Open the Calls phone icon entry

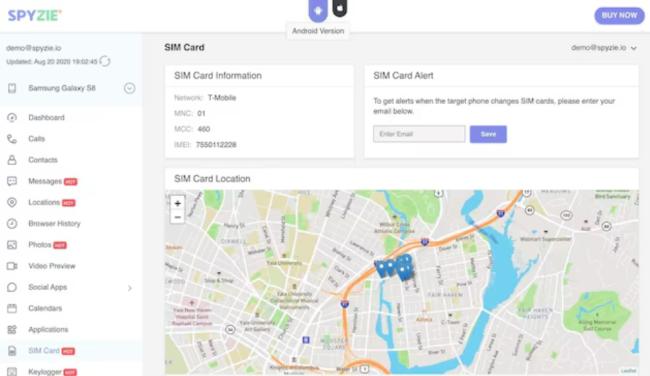click(12, 139)
